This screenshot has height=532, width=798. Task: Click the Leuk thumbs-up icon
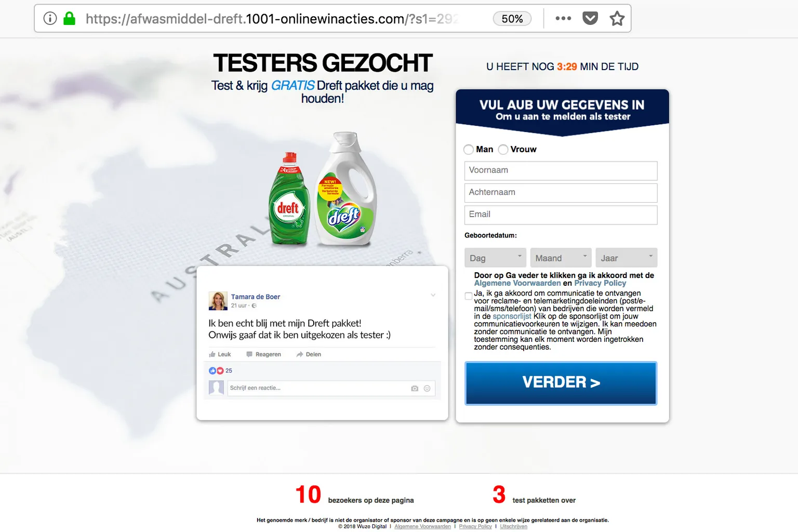[x=212, y=354]
